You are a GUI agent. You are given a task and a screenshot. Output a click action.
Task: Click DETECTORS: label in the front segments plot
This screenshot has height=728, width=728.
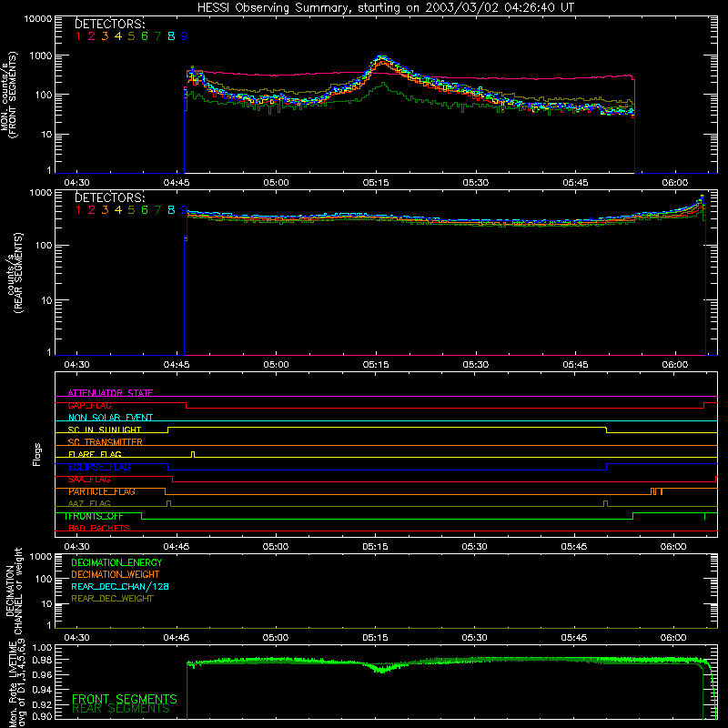[110, 24]
